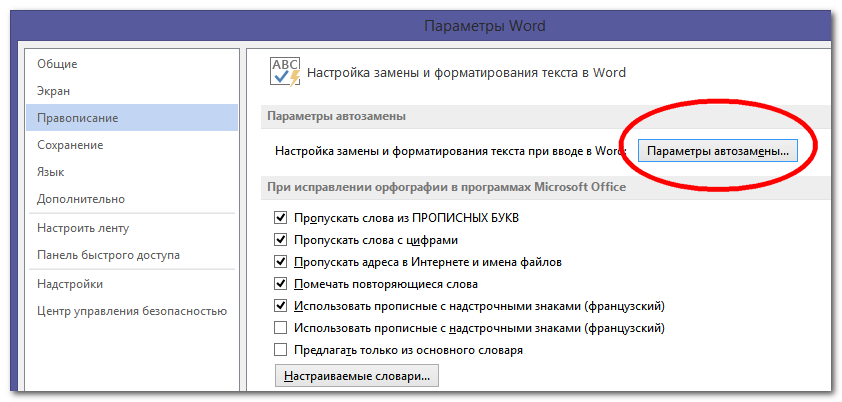Toggle Пропускать слова из ПРОПИСНЫХ БУКВ checkbox
Screen dimensions: 842x402
tap(281, 218)
